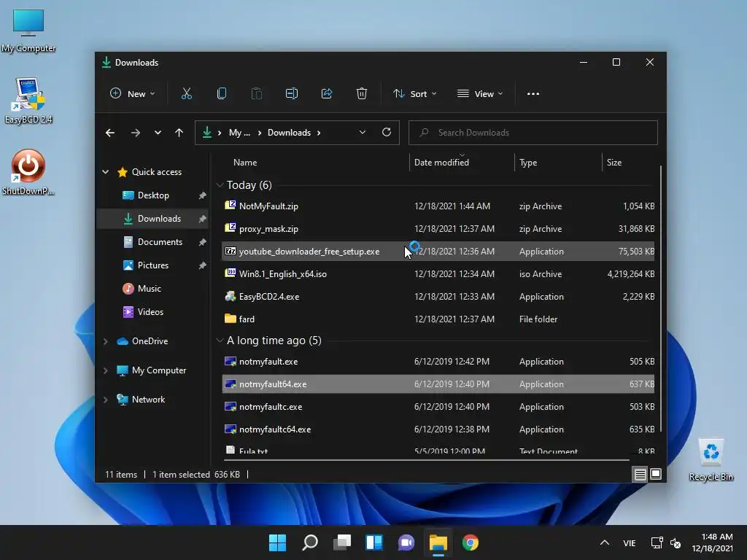The width and height of the screenshot is (747, 560).
Task: Open Widgets from the taskbar
Action: (x=374, y=542)
